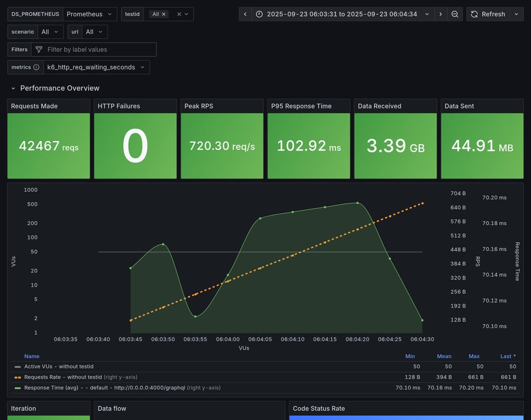The image size is (531, 420).
Task: Shift time range forward with right arrow
Action: 441,14
